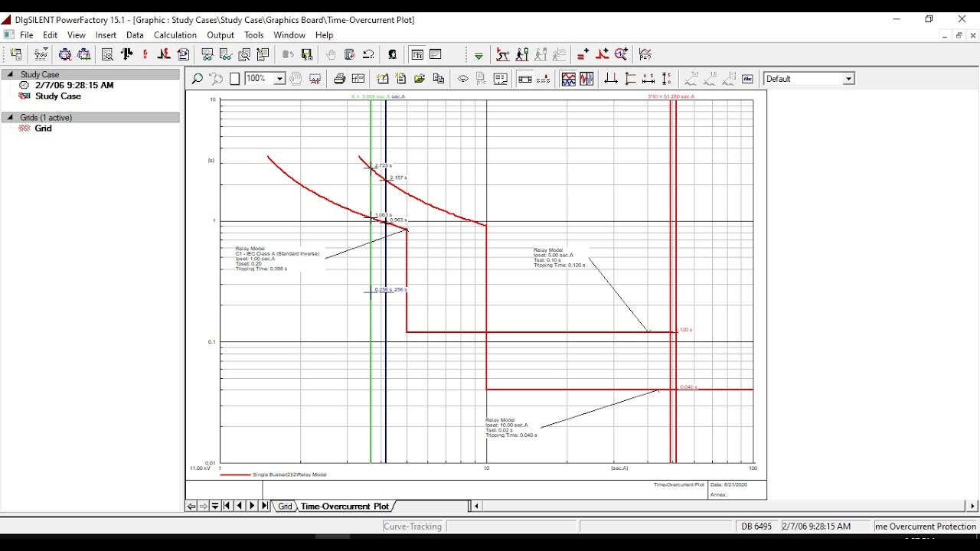The image size is (980, 551).
Task: Run Calculate Load Flow (black arrows icon)
Action: [126, 54]
